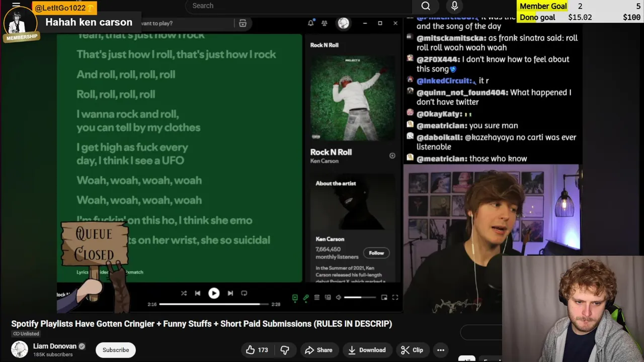Toggle the Now Playing view icon
Image resolution: width=644 pixels, height=362 pixels.
click(x=295, y=298)
